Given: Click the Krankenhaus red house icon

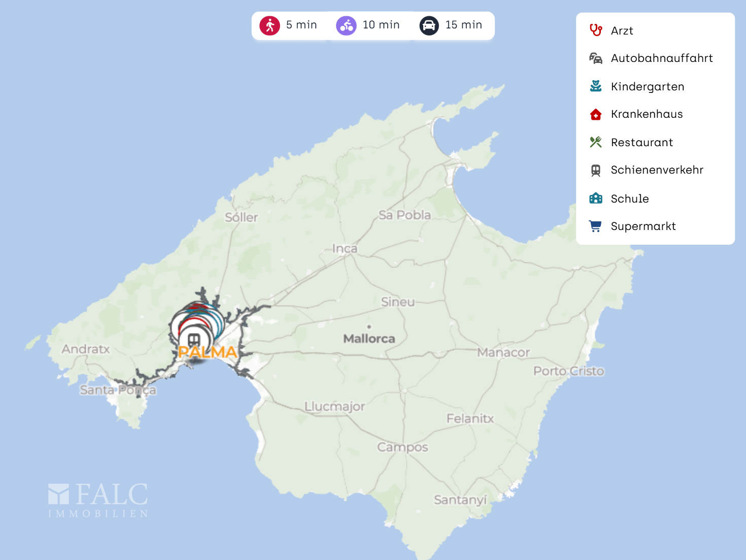Looking at the screenshot, I should click(x=596, y=114).
